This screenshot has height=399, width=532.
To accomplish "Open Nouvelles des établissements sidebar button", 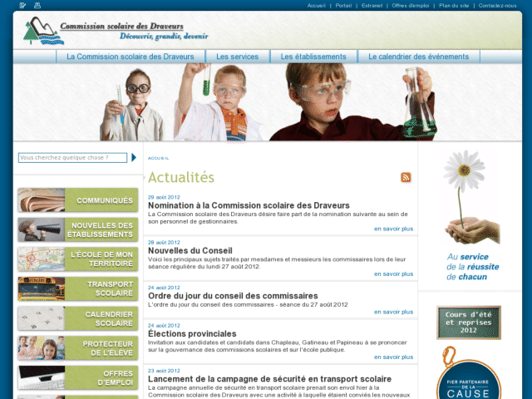I will 78,229.
